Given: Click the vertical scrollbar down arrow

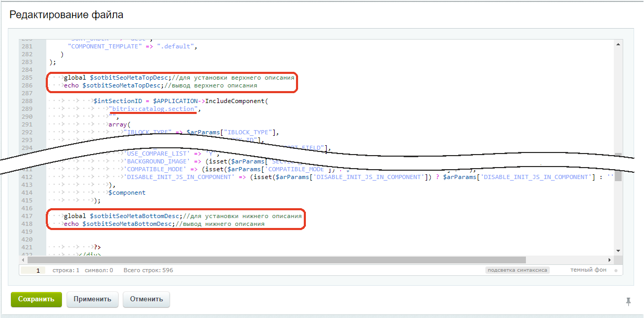Looking at the screenshot, I should (618, 250).
